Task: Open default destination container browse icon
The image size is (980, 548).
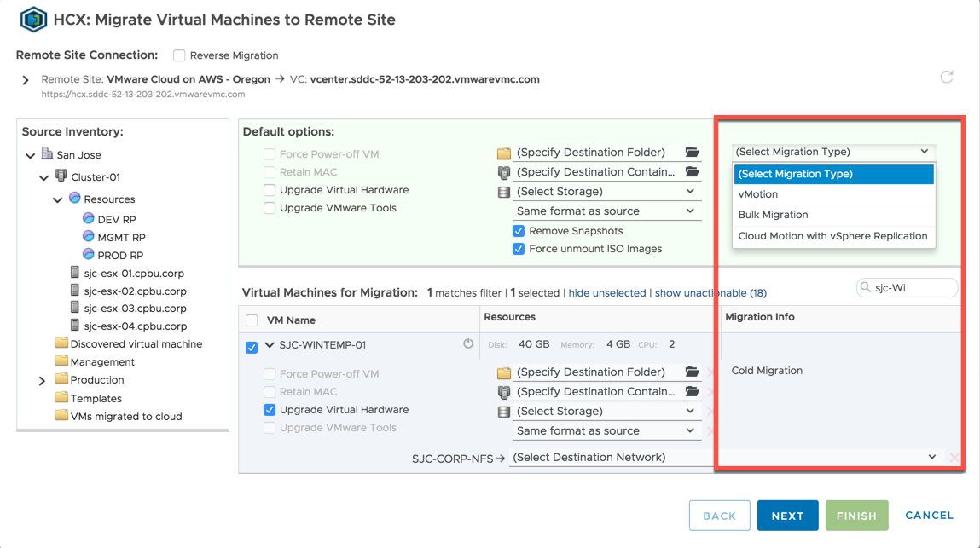Action: [x=692, y=172]
